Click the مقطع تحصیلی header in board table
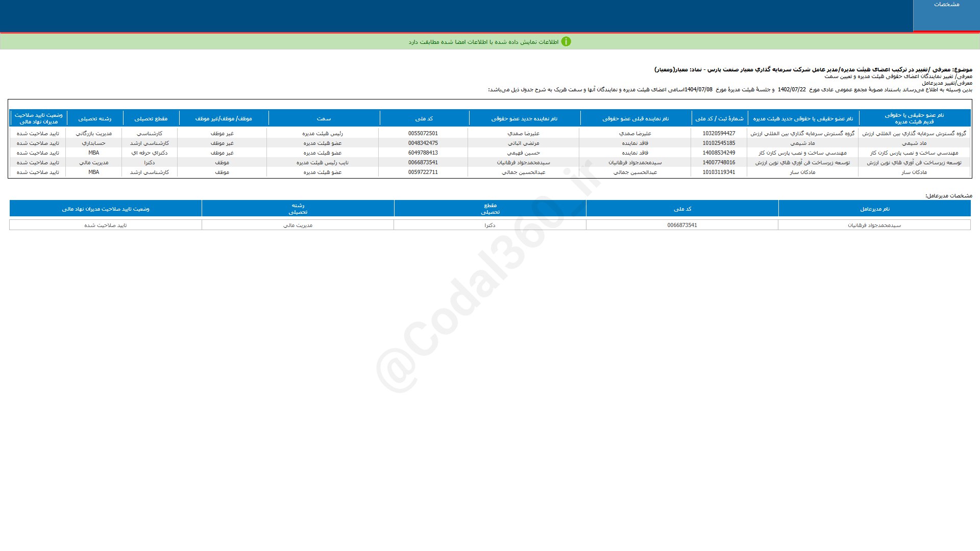 pyautogui.click(x=151, y=118)
